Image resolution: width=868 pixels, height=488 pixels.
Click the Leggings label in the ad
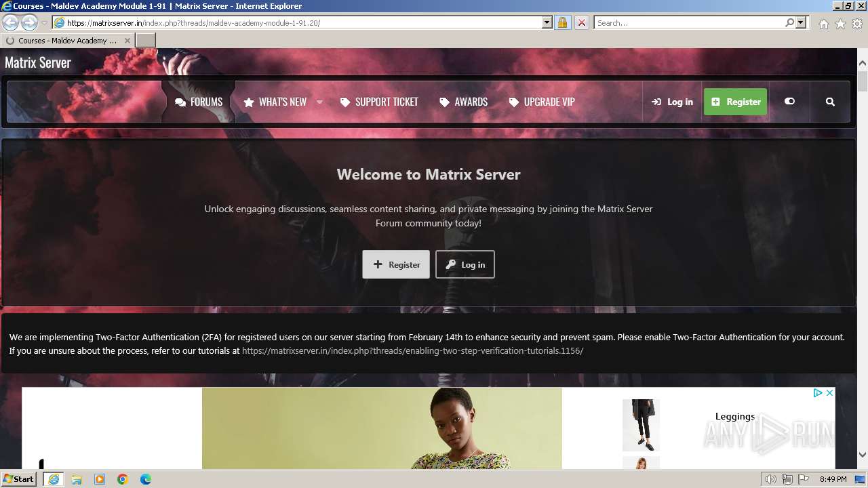[735, 416]
